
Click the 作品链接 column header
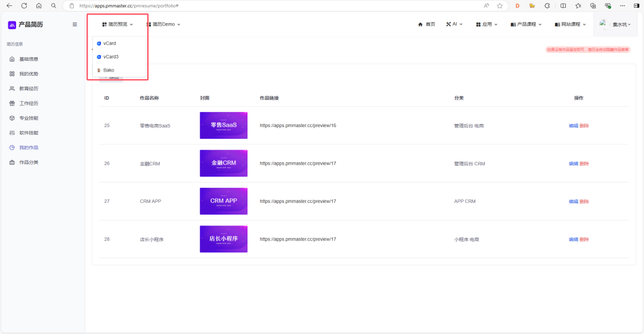pyautogui.click(x=269, y=98)
